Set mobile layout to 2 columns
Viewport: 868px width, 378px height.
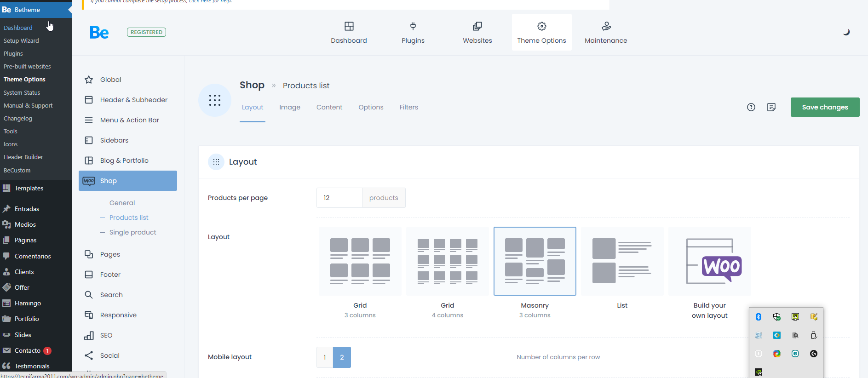(x=342, y=357)
